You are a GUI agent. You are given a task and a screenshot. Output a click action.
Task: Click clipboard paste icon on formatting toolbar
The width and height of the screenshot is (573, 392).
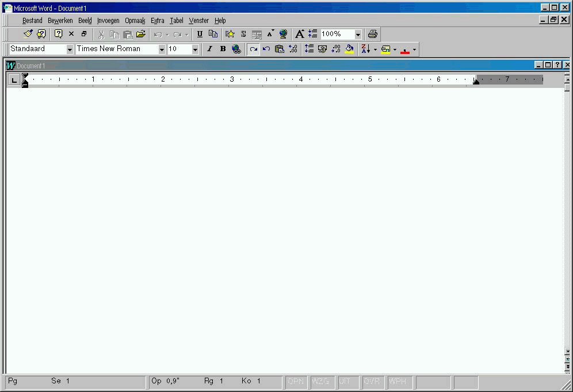tap(280, 49)
